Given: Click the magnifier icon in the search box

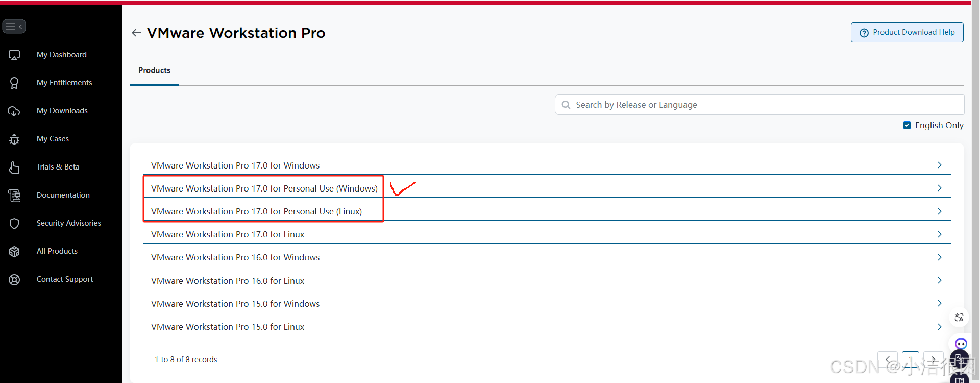Looking at the screenshot, I should (566, 105).
